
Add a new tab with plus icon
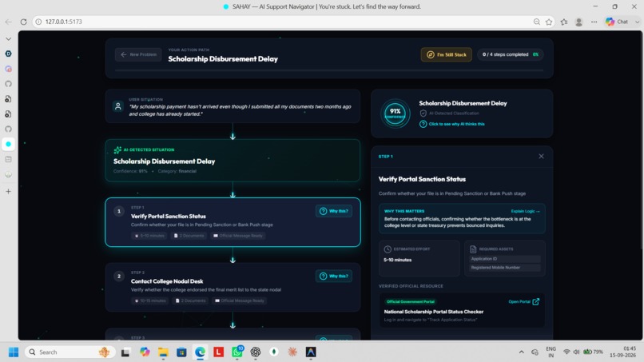click(x=8, y=192)
